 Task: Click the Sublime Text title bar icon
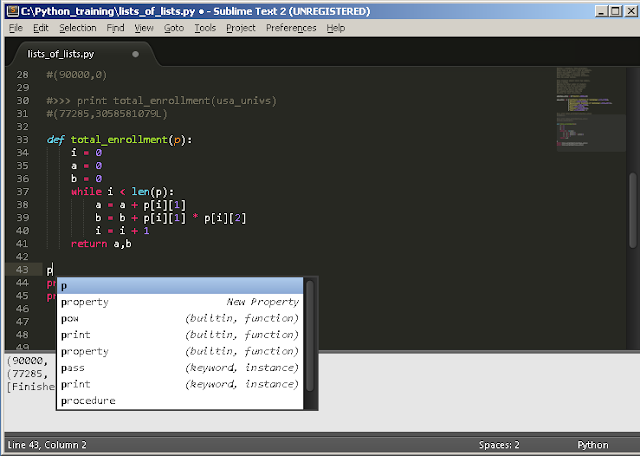tap(13, 11)
